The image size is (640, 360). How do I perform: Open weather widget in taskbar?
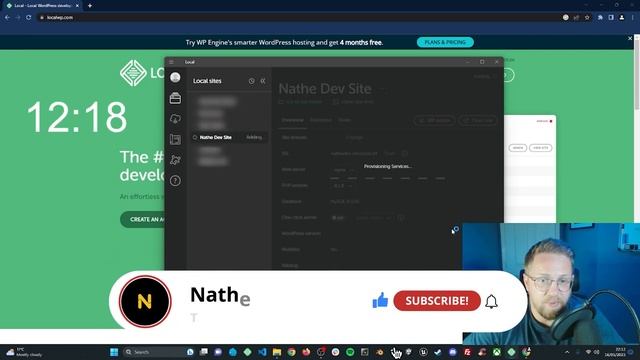coord(24,352)
